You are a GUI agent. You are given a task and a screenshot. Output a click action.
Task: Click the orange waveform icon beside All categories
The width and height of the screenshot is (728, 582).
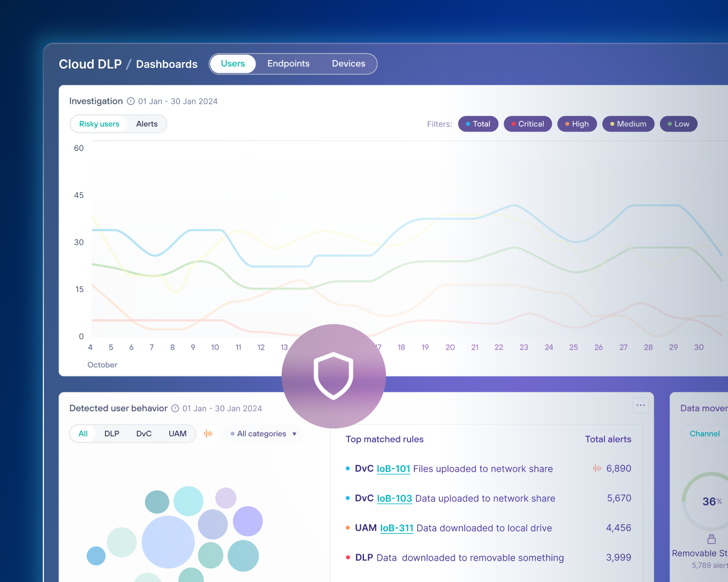coord(208,434)
